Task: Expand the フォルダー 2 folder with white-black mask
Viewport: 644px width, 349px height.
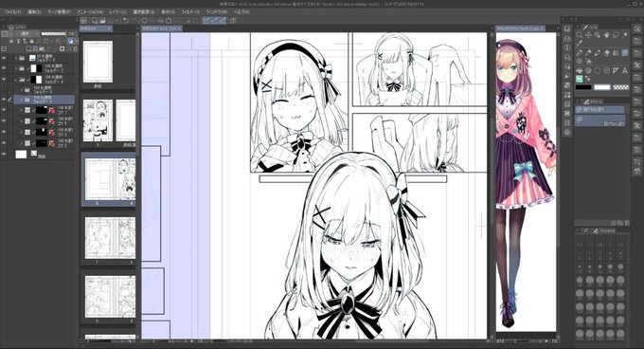Action: click(x=16, y=68)
